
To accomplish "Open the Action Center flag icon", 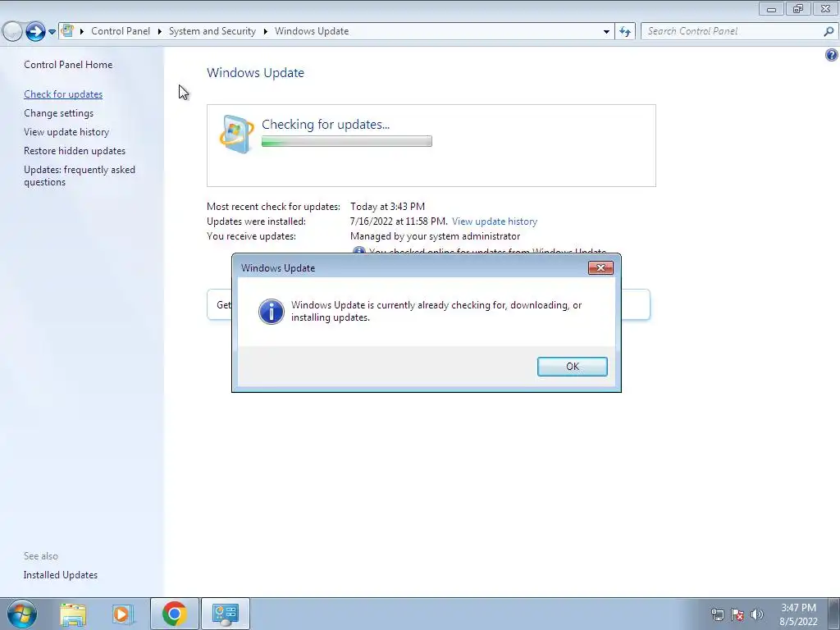I will [737, 614].
